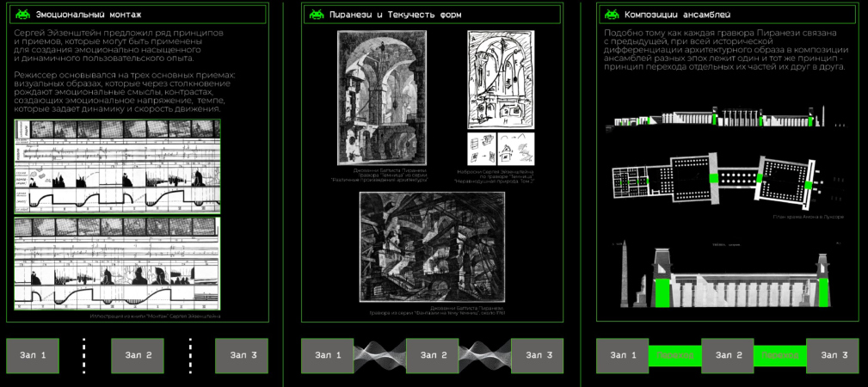Open Зал 3 in the Пиранези panel
The image size is (868, 387).
click(537, 355)
